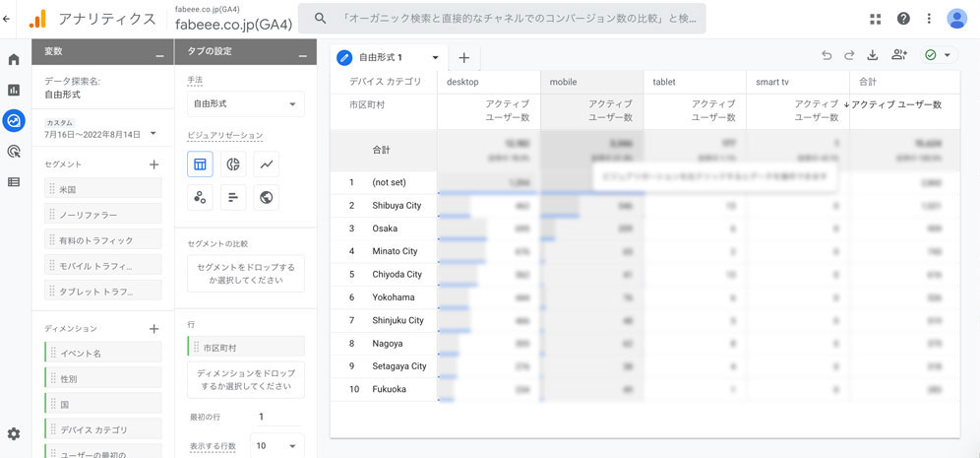Open the Google apps grid icon
The height and width of the screenshot is (458, 980).
pos(875,19)
